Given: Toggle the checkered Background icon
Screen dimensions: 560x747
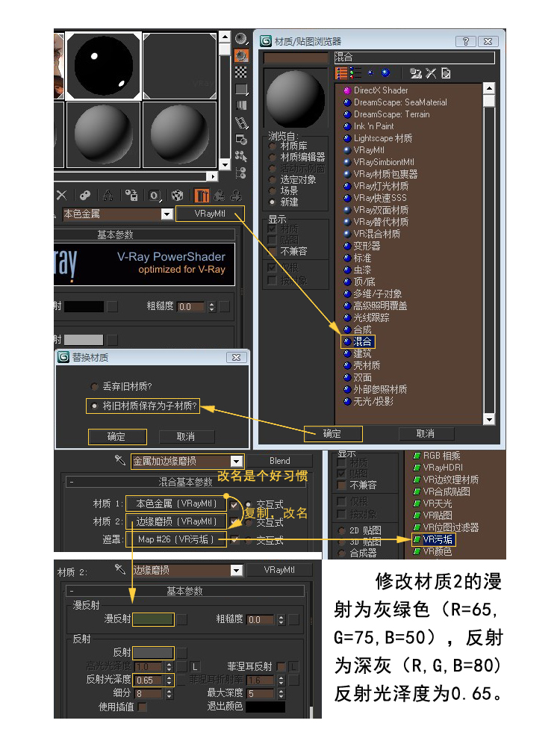Looking at the screenshot, I should click(x=241, y=72).
